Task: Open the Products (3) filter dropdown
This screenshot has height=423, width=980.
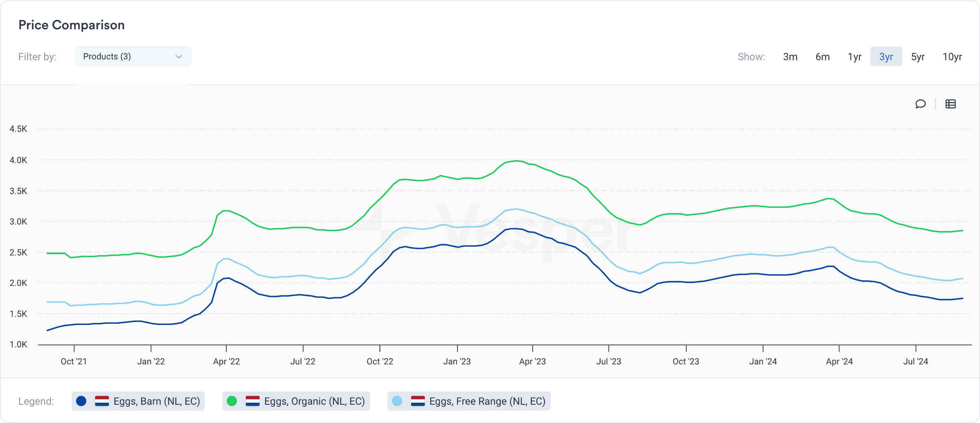Action: click(x=133, y=57)
